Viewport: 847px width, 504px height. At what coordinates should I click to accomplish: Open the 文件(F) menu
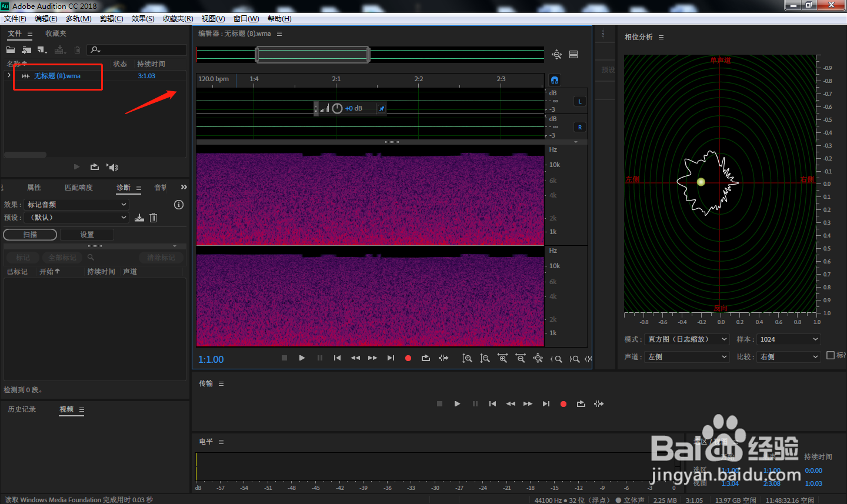pyautogui.click(x=15, y=19)
